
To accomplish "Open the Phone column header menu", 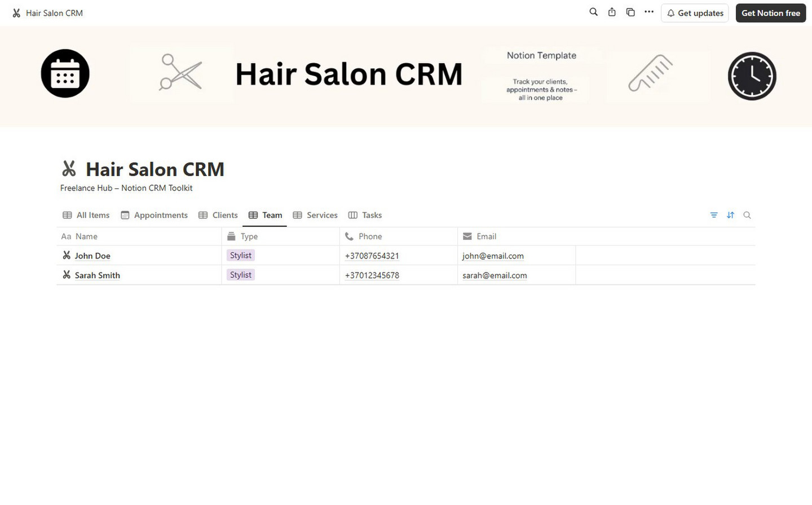I will [370, 236].
